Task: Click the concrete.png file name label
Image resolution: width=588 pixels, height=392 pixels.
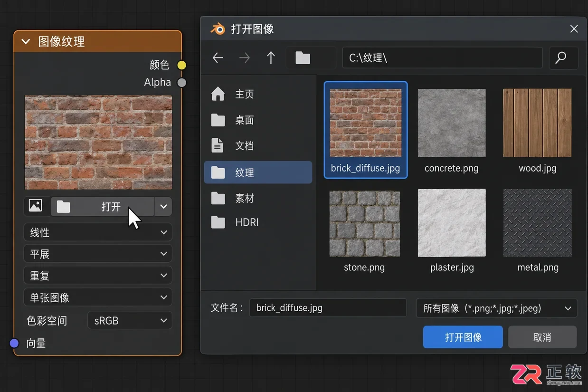Action: [451, 168]
